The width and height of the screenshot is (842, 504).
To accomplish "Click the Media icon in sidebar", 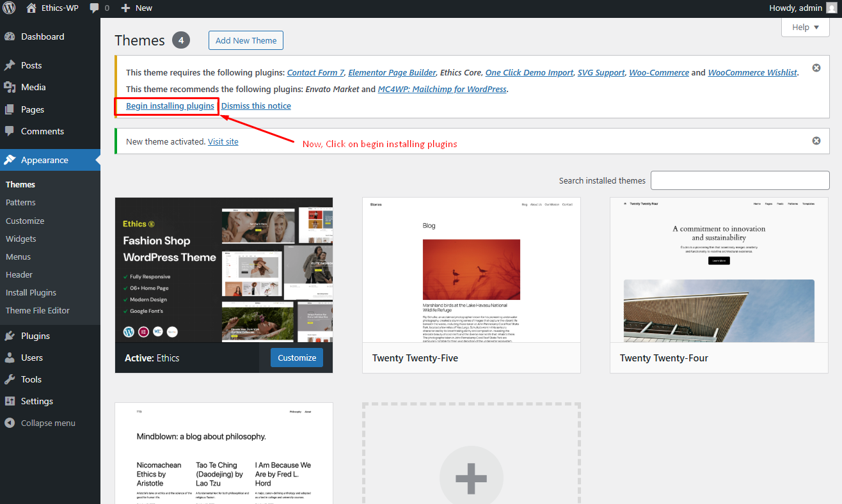I will 10,87.
